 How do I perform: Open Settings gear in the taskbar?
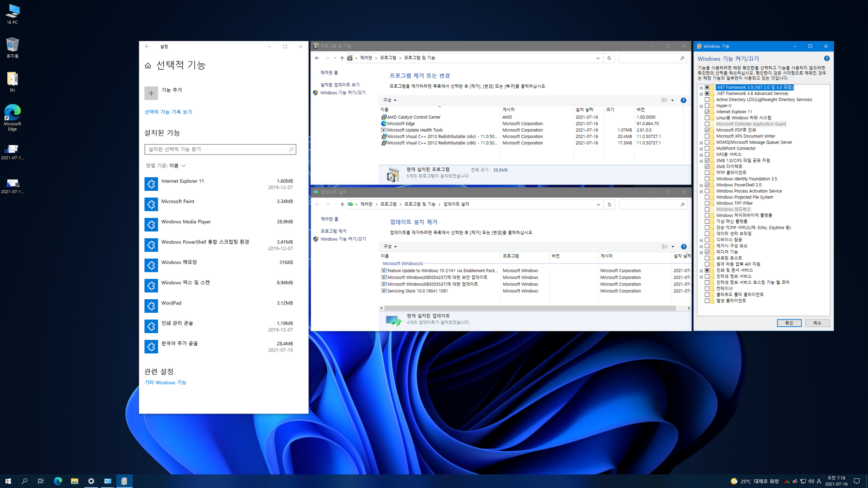pyautogui.click(x=91, y=481)
